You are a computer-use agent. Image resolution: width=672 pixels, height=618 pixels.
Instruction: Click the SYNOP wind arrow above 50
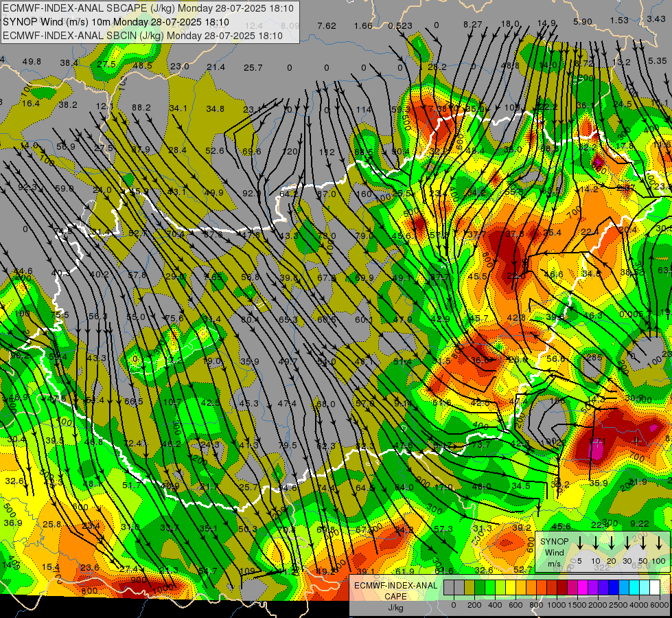643,542
